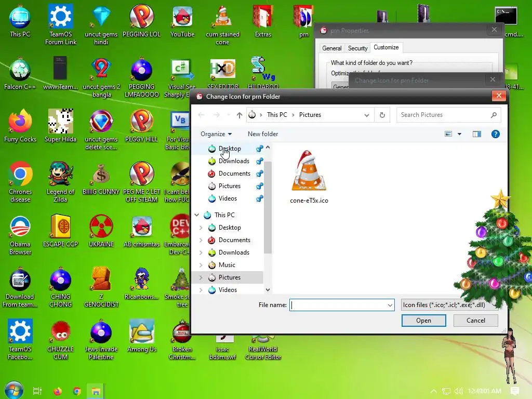Screen dimensions: 532x399
Task: Expand the Music tree node
Action: [x=201, y=265]
